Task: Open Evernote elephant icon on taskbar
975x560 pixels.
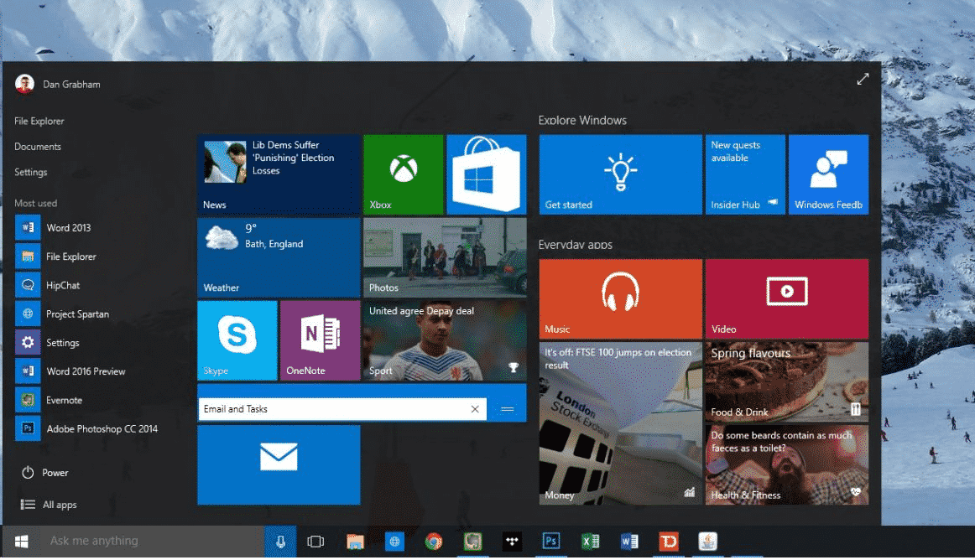Action: (x=472, y=542)
